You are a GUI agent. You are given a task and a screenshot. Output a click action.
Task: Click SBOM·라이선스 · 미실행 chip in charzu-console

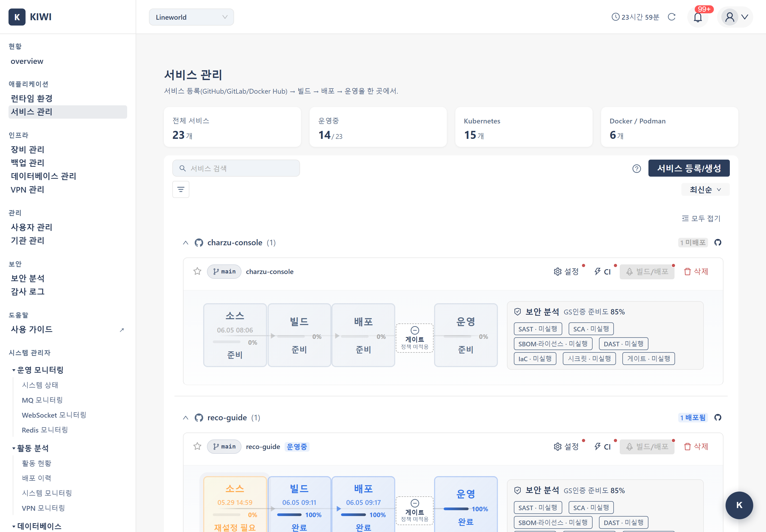553,344
